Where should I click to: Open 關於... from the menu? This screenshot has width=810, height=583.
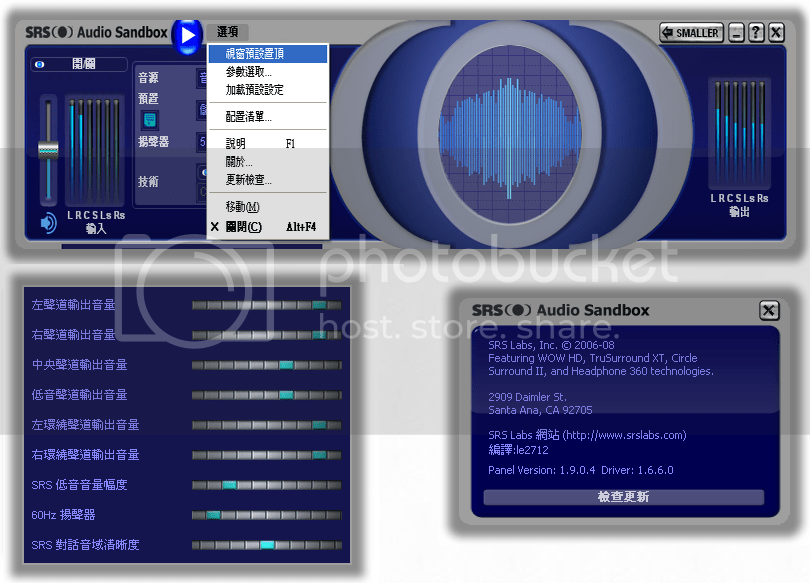coord(268,162)
